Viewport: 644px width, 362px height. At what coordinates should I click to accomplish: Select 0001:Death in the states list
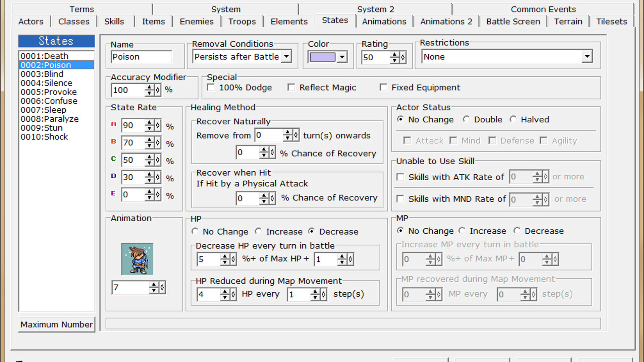coord(56,56)
